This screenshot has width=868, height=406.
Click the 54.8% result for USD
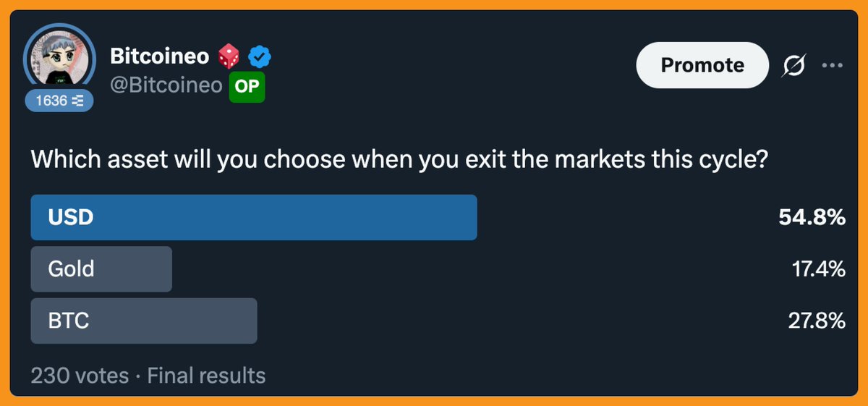[812, 217]
